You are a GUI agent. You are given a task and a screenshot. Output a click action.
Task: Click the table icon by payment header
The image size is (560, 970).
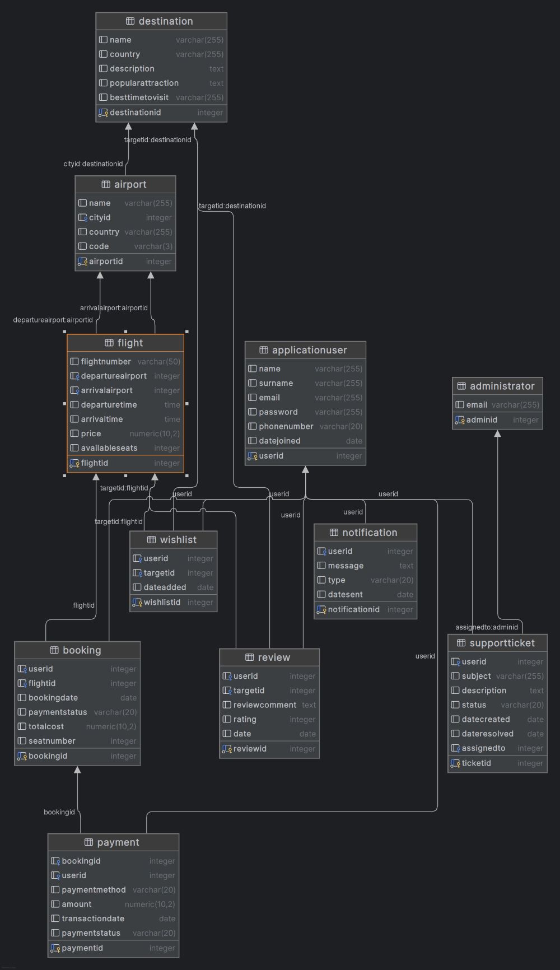88,843
